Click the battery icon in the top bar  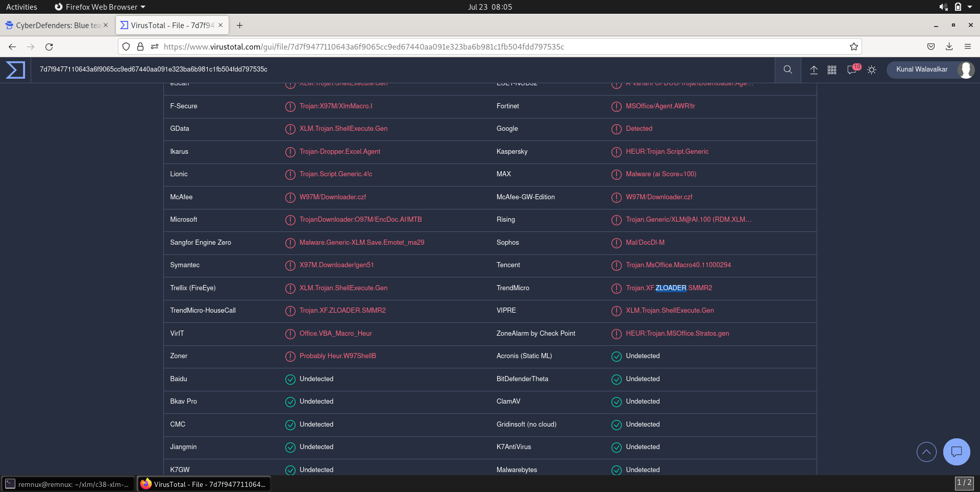pos(958,7)
